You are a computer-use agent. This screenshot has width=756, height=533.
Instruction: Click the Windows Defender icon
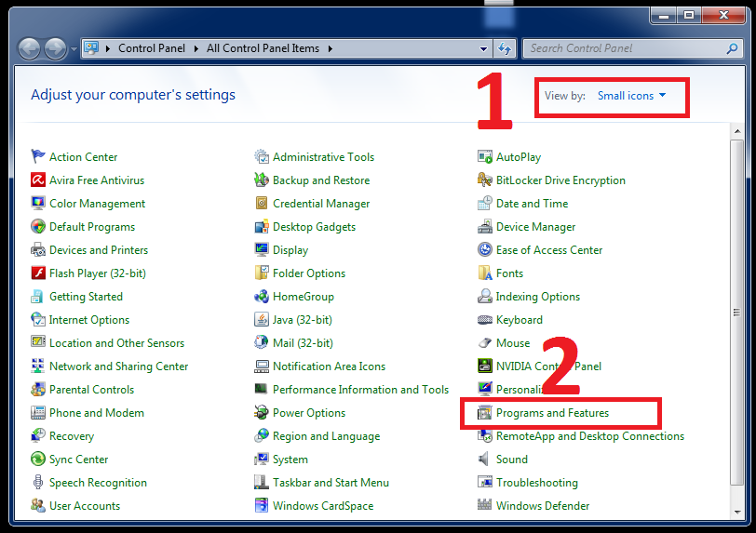[484, 504]
